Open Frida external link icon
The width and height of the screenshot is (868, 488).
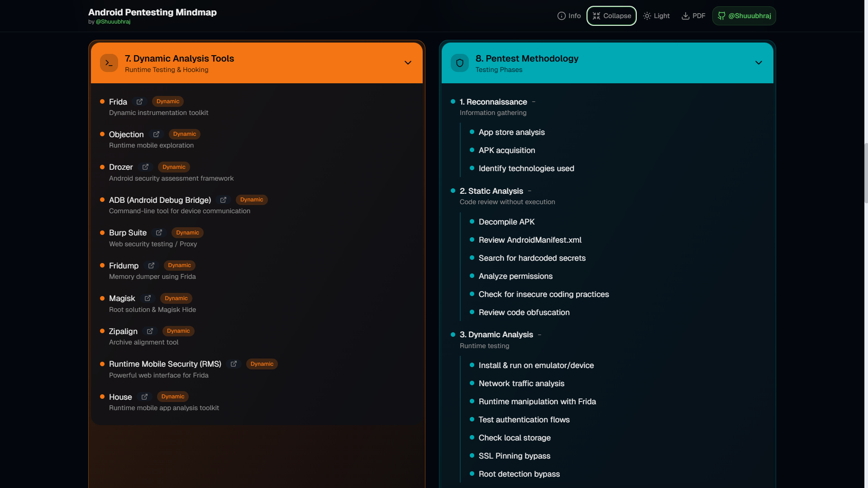click(139, 102)
